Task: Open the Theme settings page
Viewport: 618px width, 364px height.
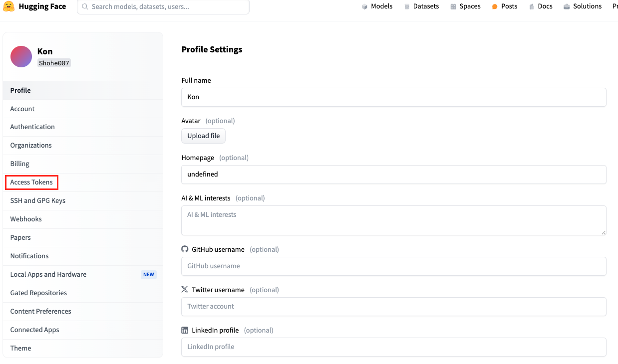Action: click(x=20, y=348)
